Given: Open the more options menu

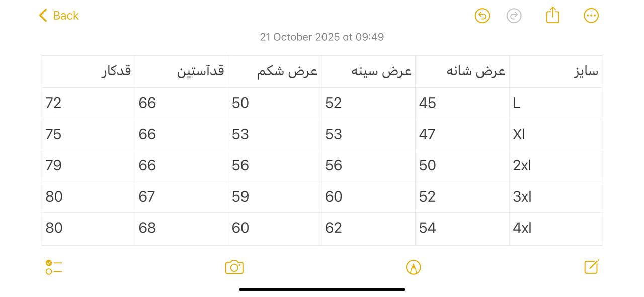Looking at the screenshot, I should (x=591, y=16).
